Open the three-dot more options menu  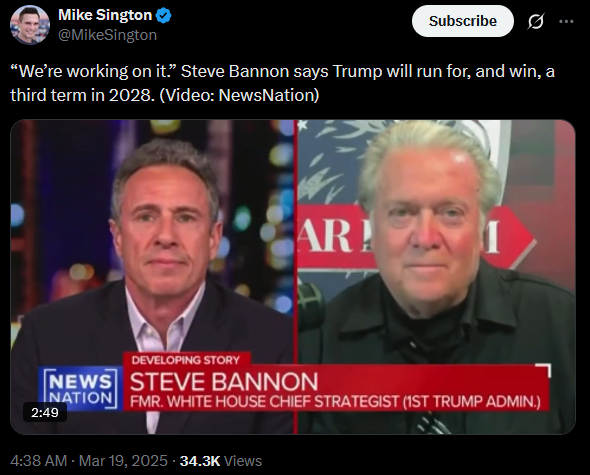(566, 21)
